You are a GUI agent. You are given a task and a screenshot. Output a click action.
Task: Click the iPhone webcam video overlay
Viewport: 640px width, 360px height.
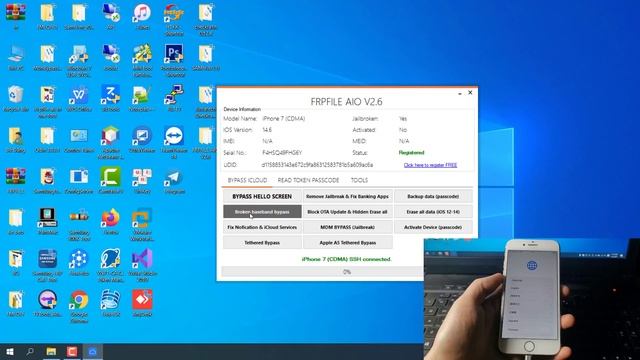532,299
